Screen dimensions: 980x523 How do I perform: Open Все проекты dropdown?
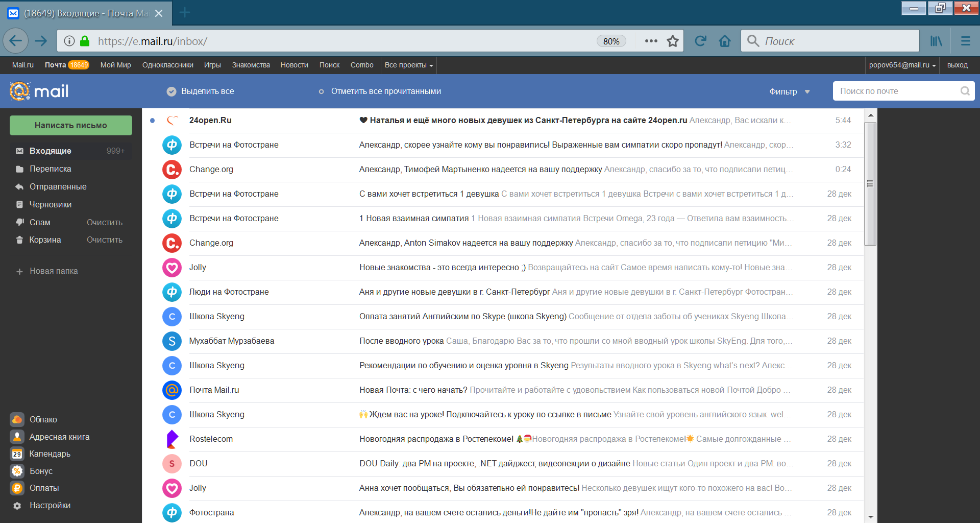click(409, 65)
